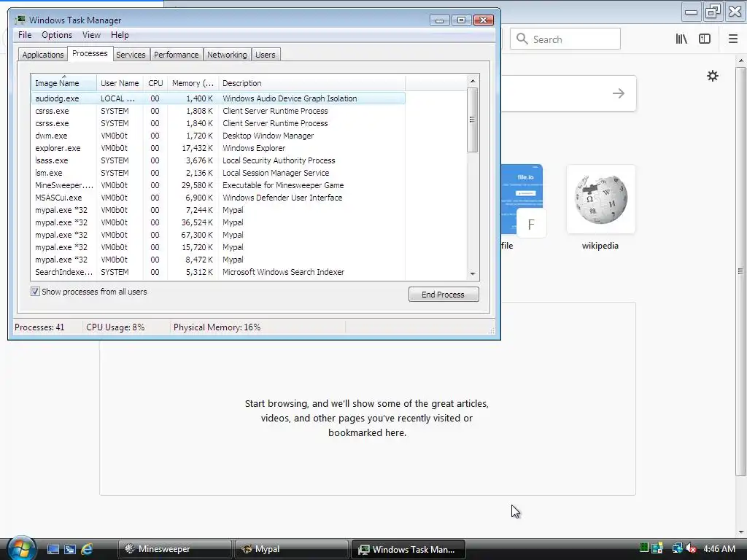Select mypal.exe row using 7,244 K
747x560 pixels.
(x=218, y=210)
